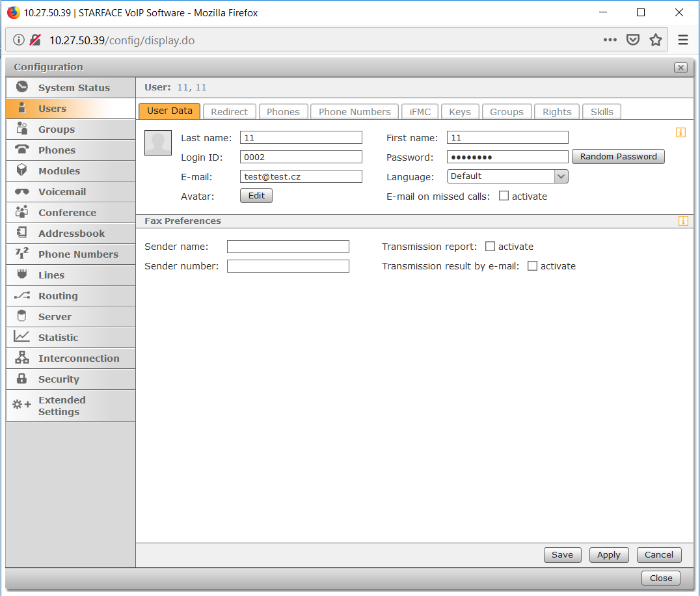The image size is (700, 596).
Task: Toggle Transmission result by e-mail checkbox
Action: pyautogui.click(x=532, y=266)
